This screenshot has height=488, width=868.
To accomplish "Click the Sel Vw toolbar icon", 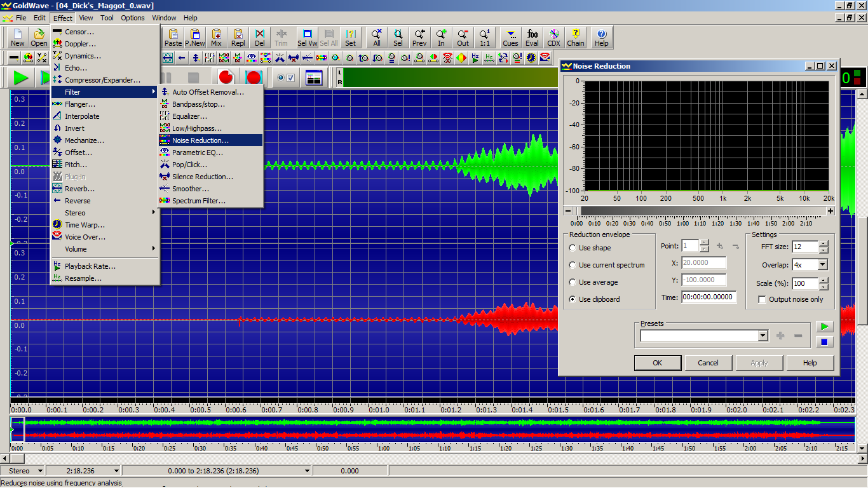I will (x=307, y=37).
